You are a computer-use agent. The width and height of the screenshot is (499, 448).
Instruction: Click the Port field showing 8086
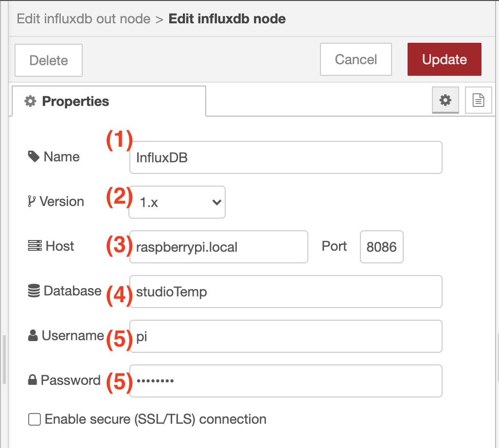click(382, 247)
